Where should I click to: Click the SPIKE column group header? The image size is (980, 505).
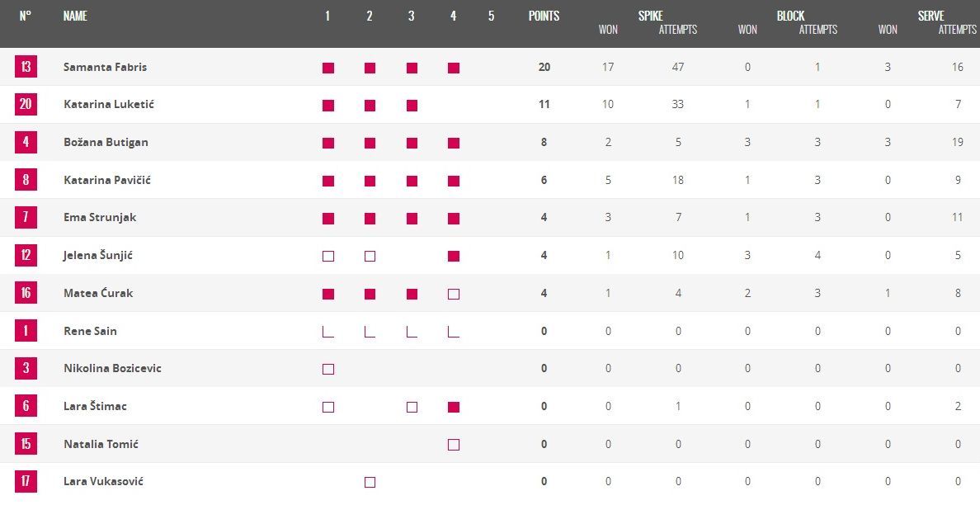650,16
